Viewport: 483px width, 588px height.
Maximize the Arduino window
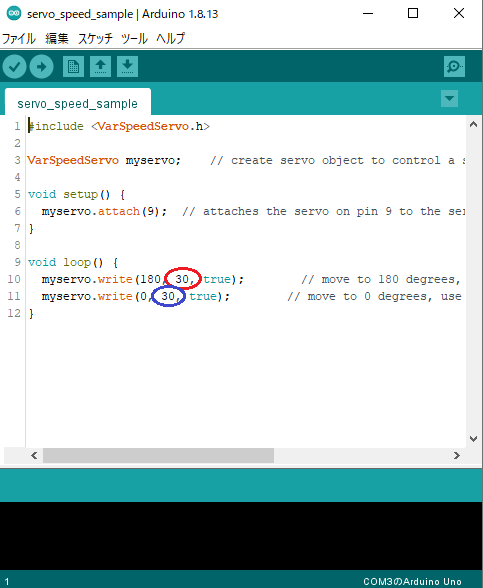tap(413, 14)
